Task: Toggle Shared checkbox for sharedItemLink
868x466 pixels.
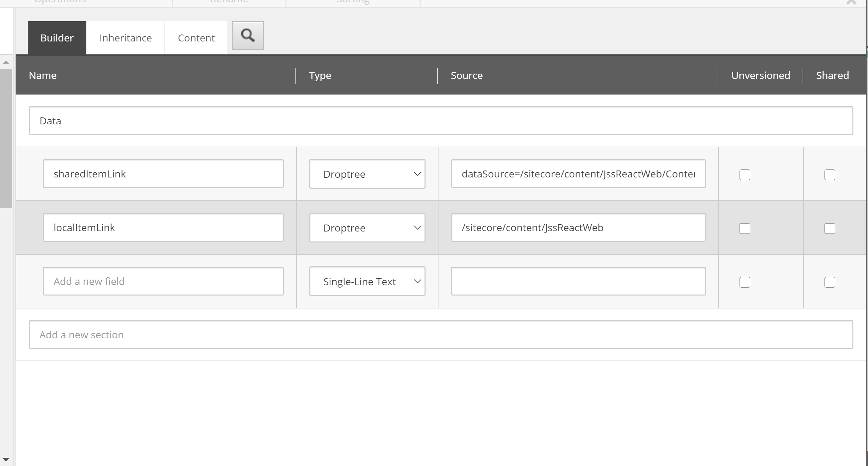Action: [x=829, y=174]
